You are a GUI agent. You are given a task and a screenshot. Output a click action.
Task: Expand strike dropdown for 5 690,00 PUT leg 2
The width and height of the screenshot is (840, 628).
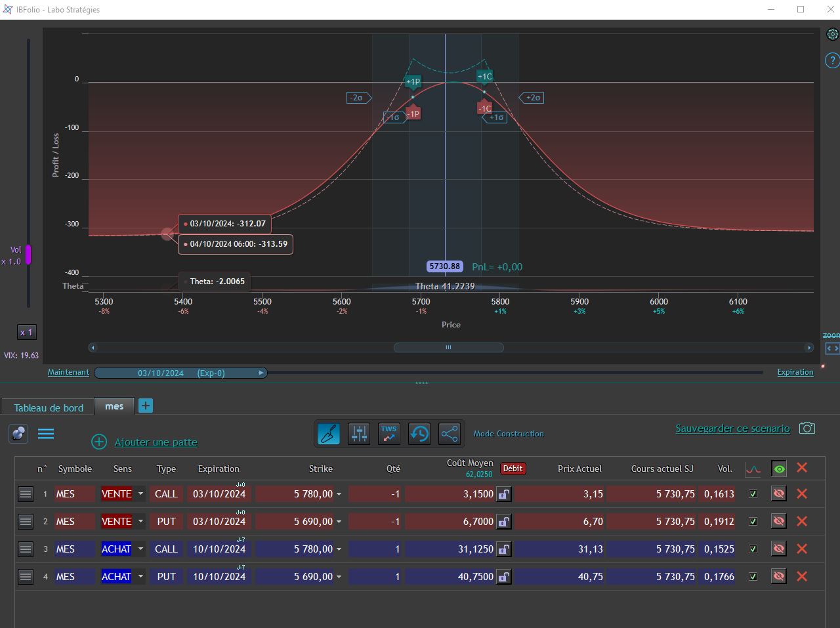(339, 522)
